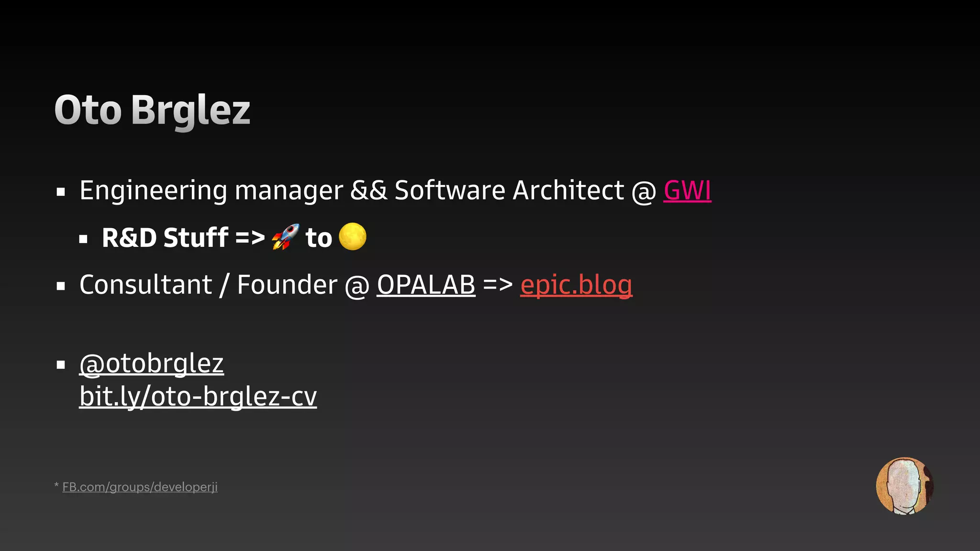Click the word to between rocket and moon
Viewport: 980px width, 551px height.
click(x=319, y=238)
